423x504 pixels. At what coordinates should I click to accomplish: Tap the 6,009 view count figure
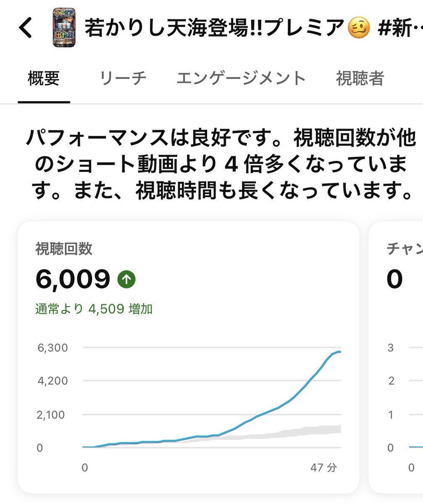coord(73,279)
